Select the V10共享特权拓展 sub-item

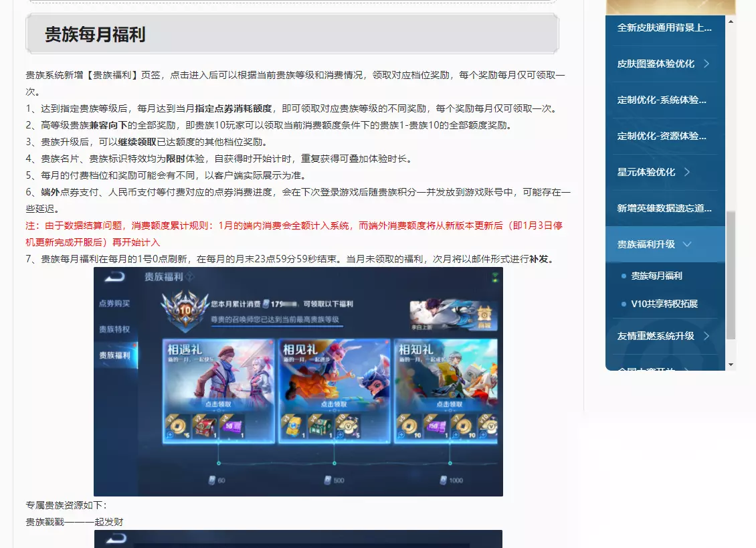(664, 304)
